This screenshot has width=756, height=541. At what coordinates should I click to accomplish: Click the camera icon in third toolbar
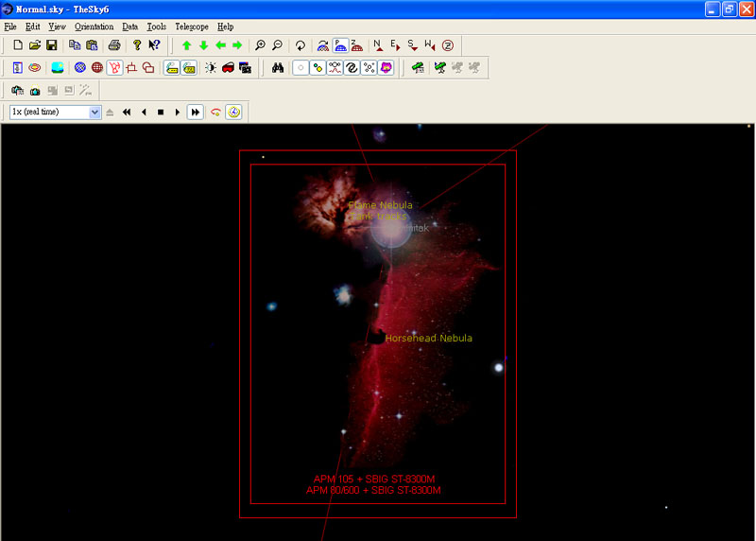coord(35,91)
